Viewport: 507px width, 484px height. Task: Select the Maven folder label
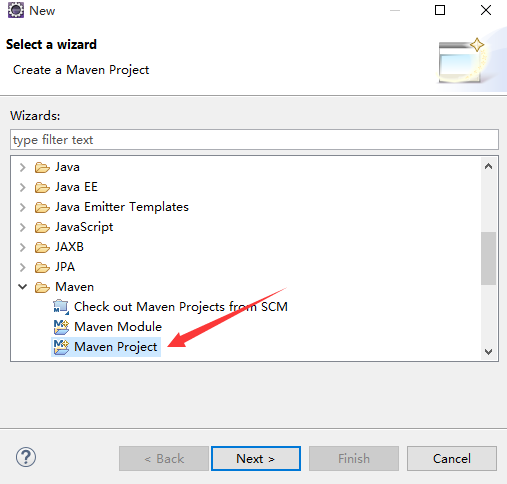(75, 287)
